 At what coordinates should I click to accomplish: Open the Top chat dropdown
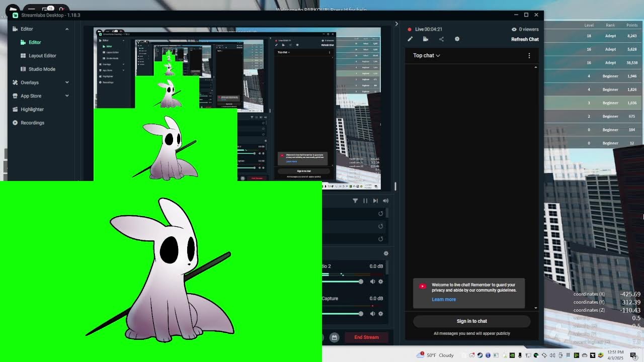pyautogui.click(x=427, y=55)
